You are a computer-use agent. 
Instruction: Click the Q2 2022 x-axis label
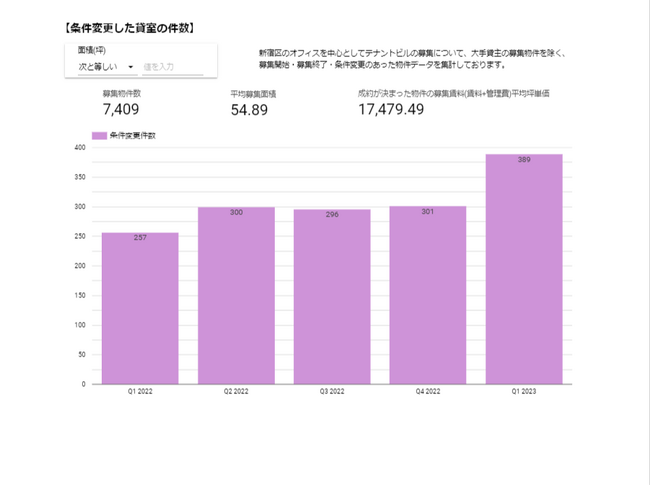tap(236, 394)
